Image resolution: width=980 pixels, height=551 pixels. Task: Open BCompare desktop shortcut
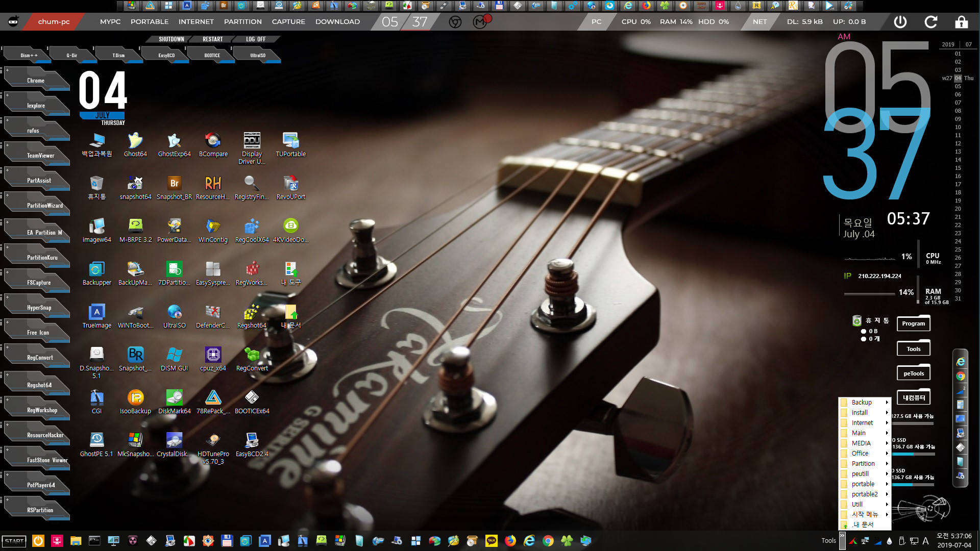(x=213, y=145)
